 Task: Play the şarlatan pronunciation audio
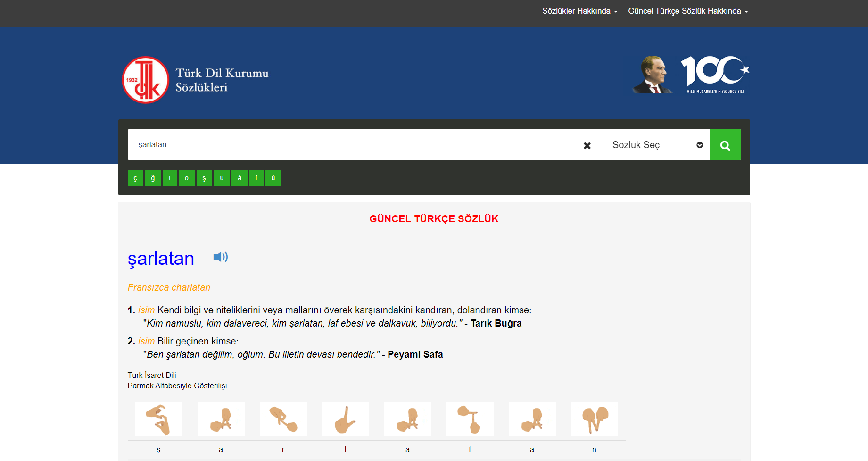click(x=220, y=257)
